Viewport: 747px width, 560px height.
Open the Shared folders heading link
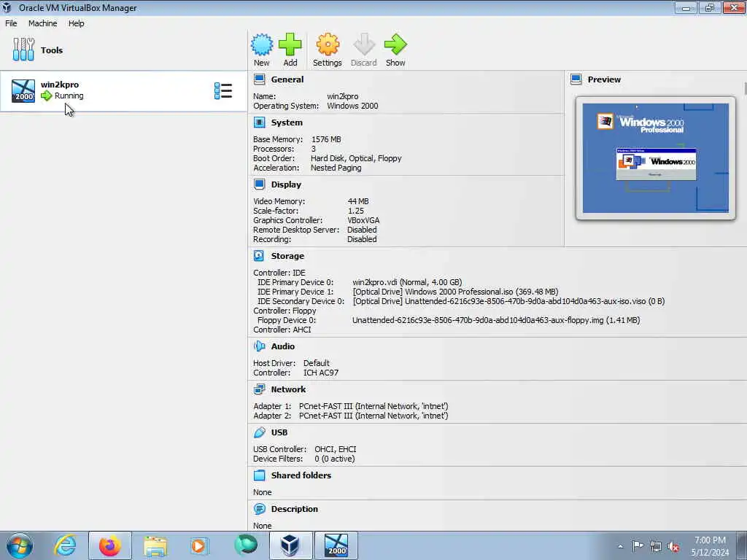(301, 475)
